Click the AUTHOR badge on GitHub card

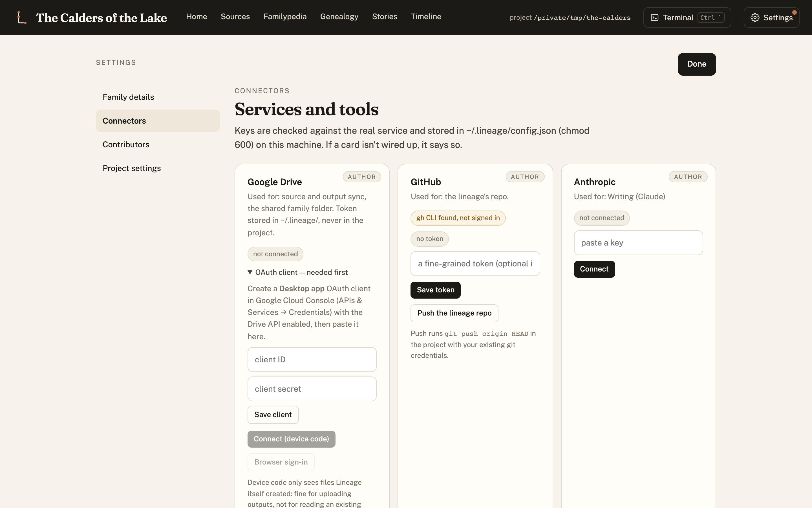525,177
